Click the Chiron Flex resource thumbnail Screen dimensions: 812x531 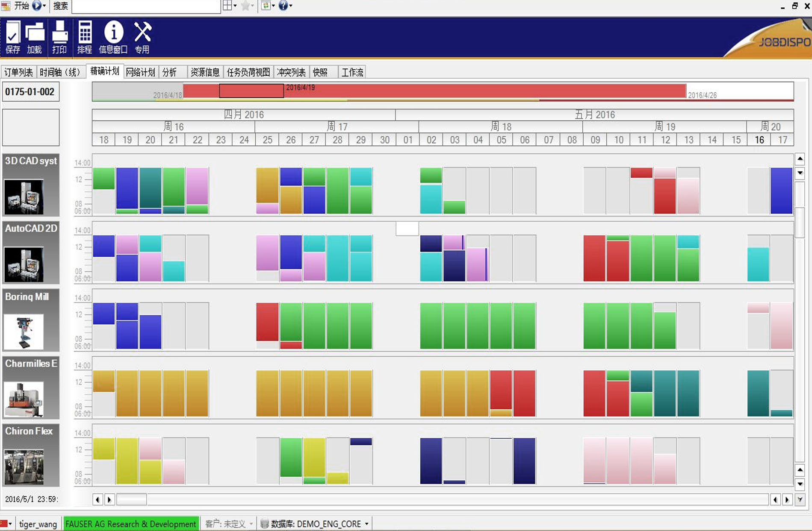coord(24,467)
